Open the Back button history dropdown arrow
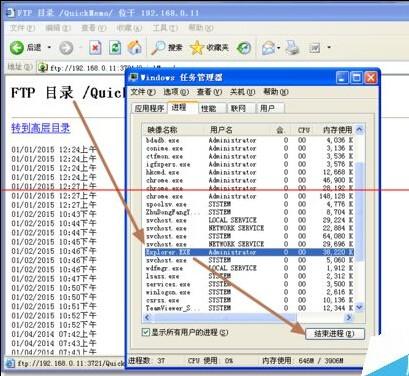 tap(49, 48)
